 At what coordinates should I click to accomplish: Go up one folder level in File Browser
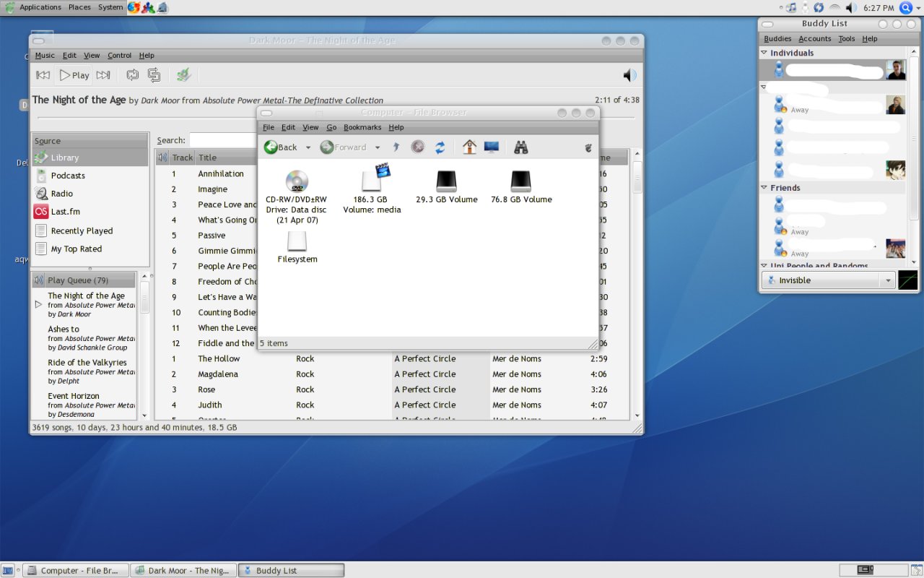tap(396, 147)
